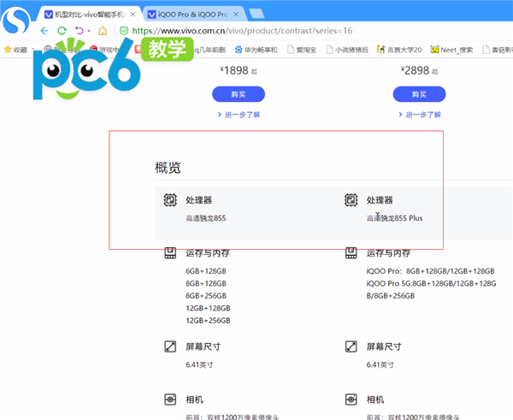Switch to the 机型对比-vivo智能手机 tab

[x=88, y=15]
